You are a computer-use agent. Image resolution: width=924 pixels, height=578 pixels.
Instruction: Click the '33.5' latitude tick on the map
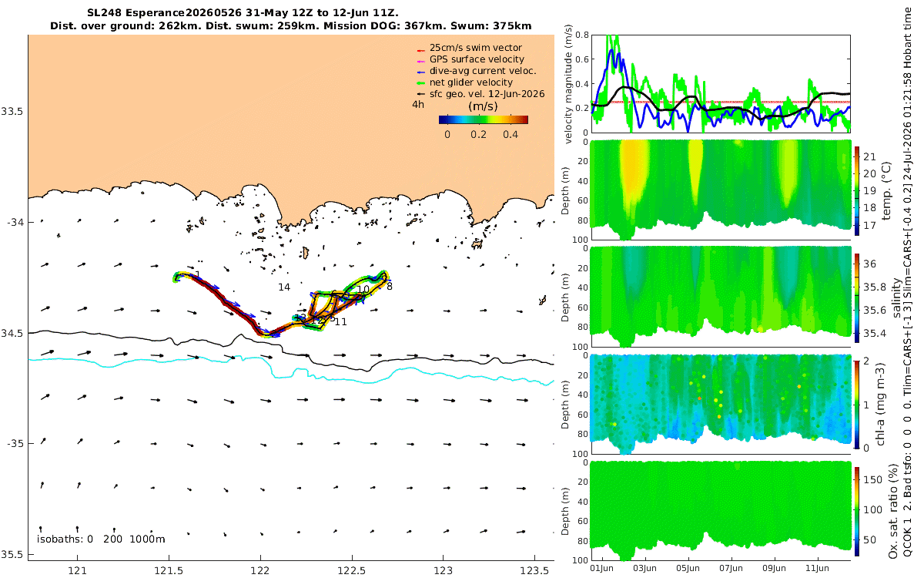coord(12,111)
